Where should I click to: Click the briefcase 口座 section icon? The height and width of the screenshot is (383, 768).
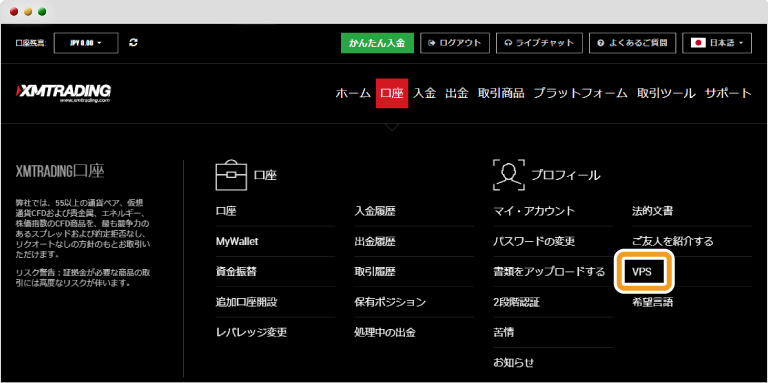pyautogui.click(x=232, y=175)
